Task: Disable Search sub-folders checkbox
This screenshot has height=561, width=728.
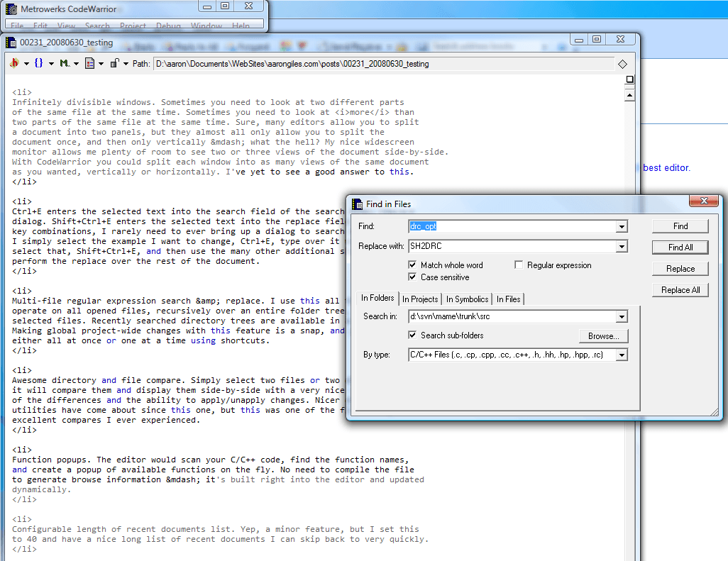Action: coord(413,335)
